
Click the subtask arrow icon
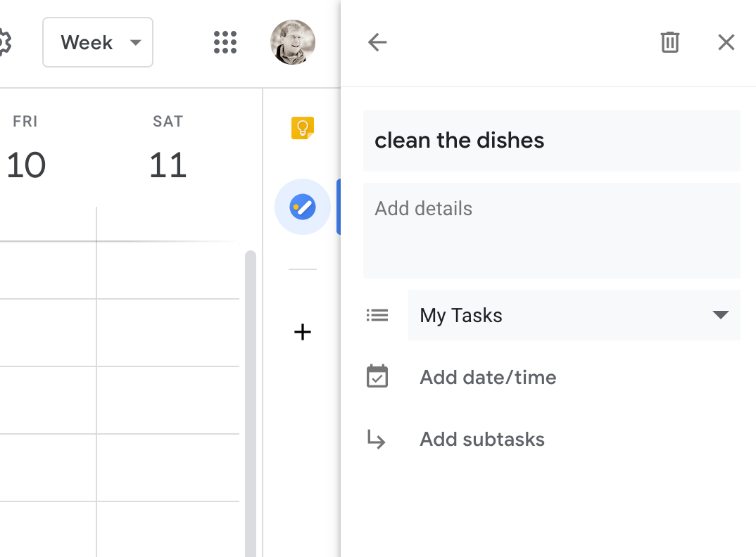(x=377, y=440)
